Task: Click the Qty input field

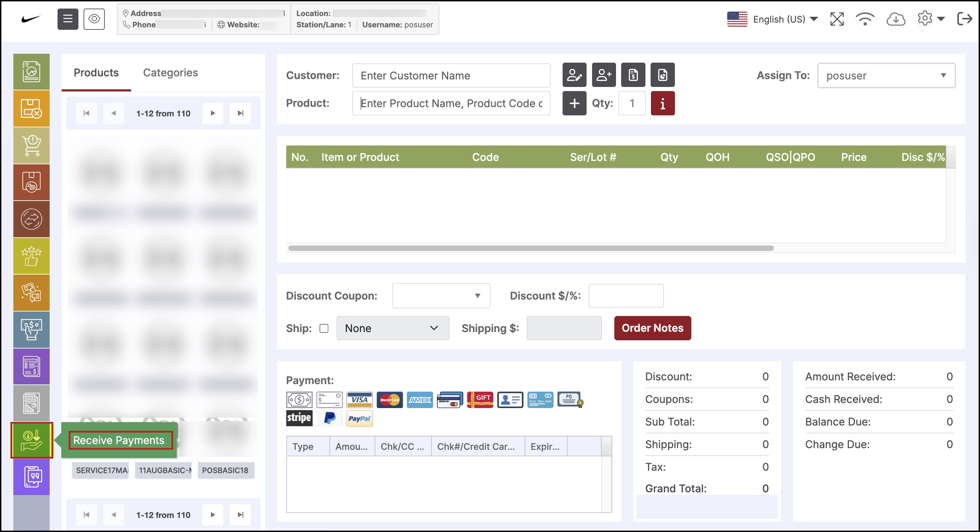Action: click(x=632, y=103)
